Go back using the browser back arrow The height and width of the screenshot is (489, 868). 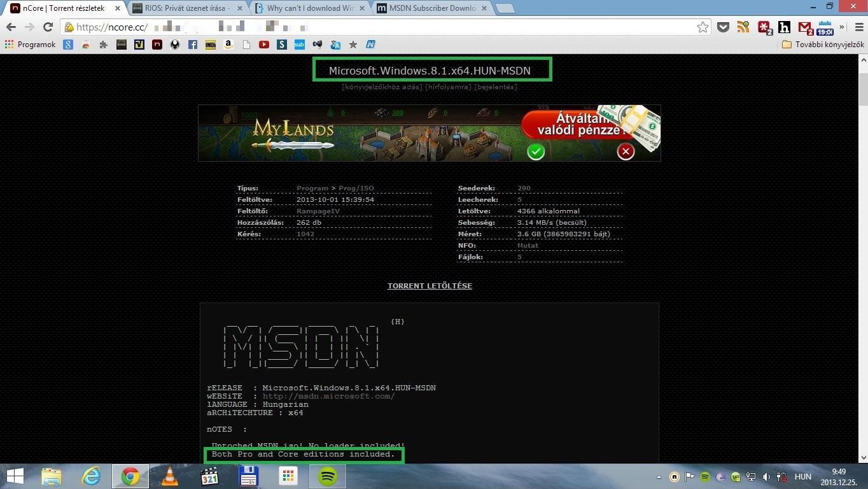click(x=11, y=27)
